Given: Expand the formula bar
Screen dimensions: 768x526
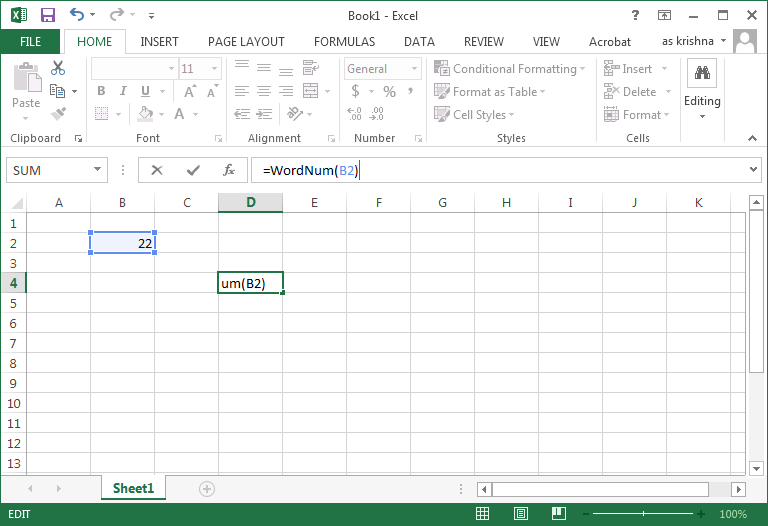Looking at the screenshot, I should [753, 169].
